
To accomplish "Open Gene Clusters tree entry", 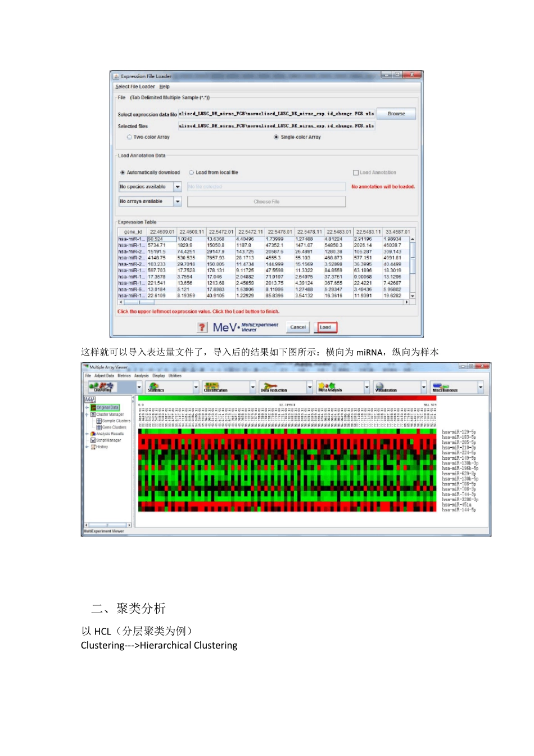I will click(x=111, y=427).
